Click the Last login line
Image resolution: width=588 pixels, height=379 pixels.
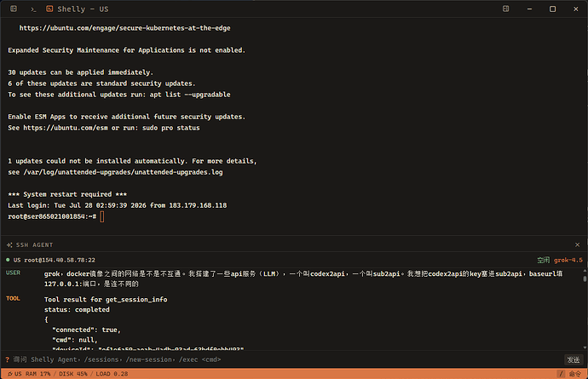tap(118, 205)
